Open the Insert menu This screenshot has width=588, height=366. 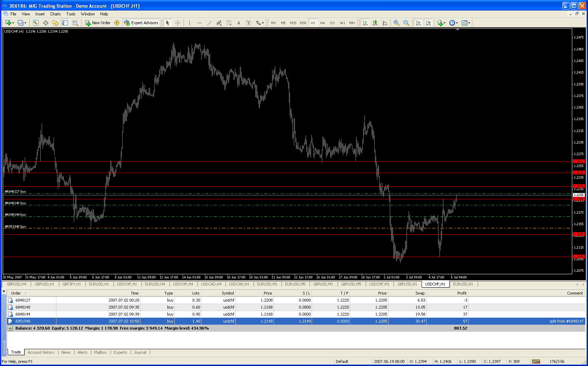coord(40,14)
